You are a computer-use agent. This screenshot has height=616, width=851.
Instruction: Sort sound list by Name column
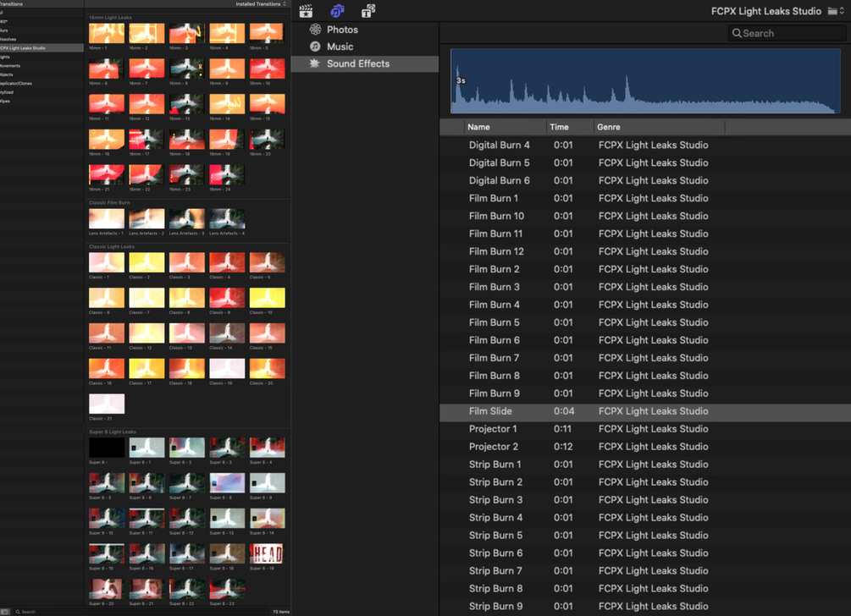tap(505, 127)
